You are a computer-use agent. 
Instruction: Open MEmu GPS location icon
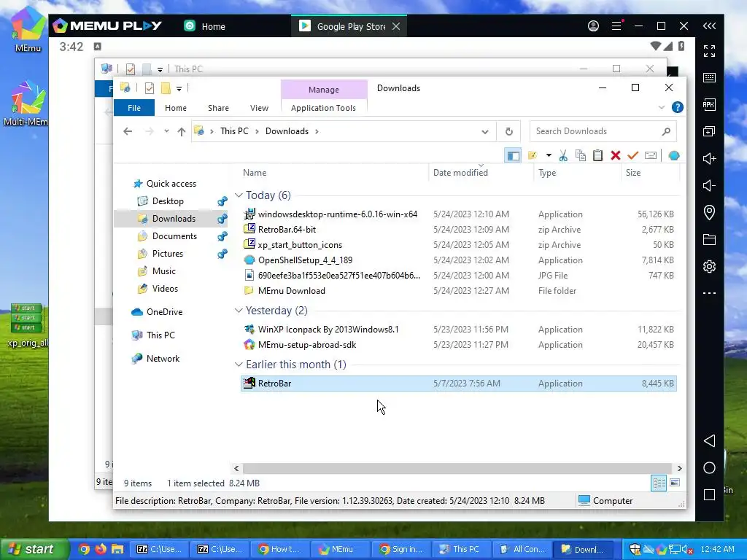click(x=709, y=212)
